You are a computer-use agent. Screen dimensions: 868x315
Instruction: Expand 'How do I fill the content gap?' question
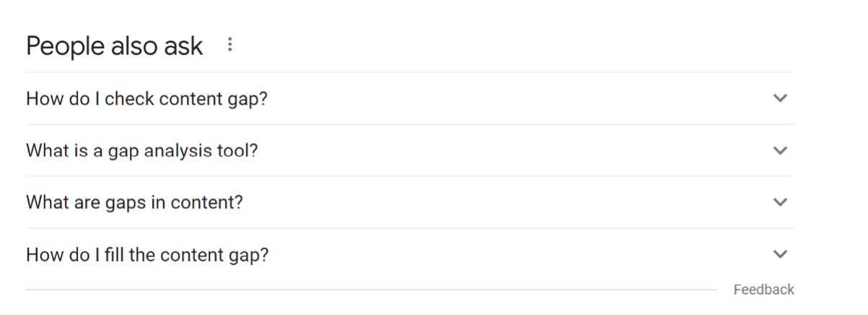tap(410, 254)
